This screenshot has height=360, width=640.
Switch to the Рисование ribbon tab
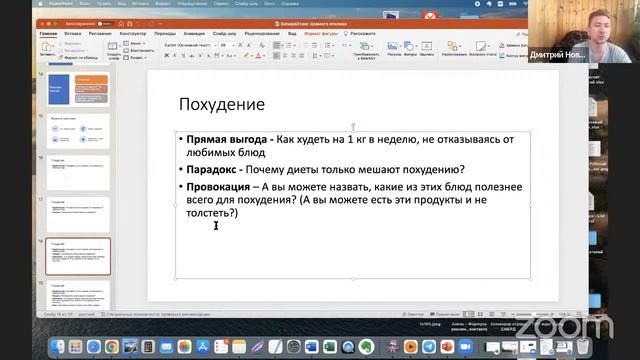[x=100, y=33]
